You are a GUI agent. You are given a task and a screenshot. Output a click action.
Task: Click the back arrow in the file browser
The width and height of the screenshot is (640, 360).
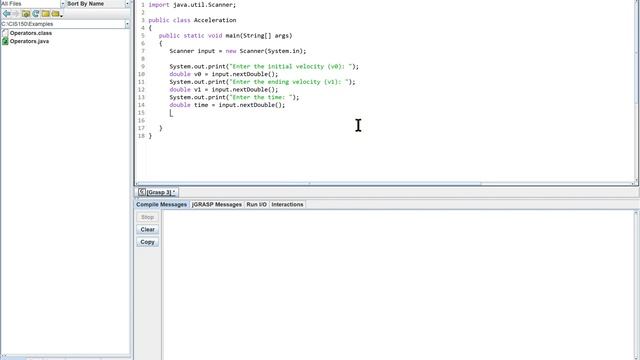tap(7, 14)
